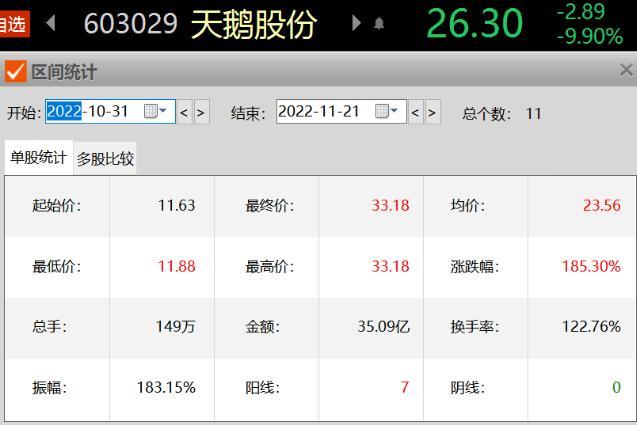Close the 区间统计 panel
This screenshot has width=637, height=425.
click(x=626, y=70)
